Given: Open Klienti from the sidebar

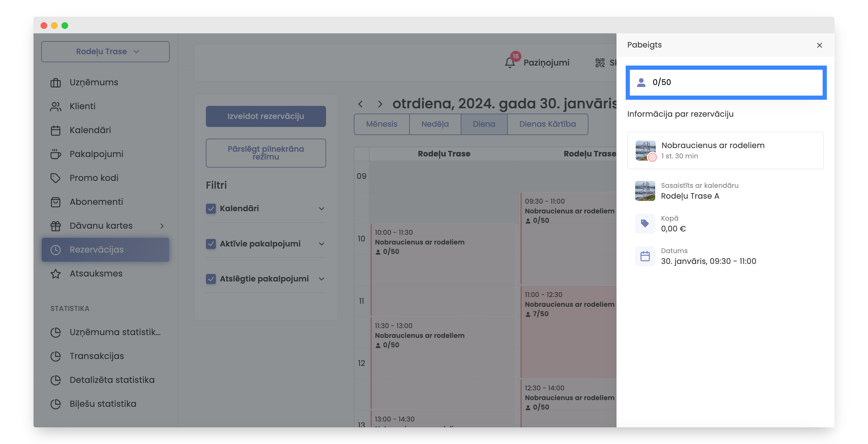Looking at the screenshot, I should (x=82, y=106).
